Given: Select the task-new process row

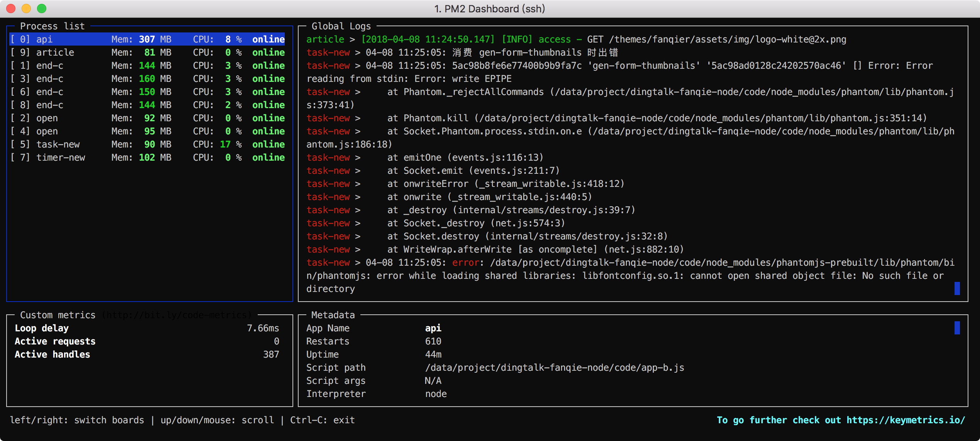Looking at the screenshot, I should pyautogui.click(x=147, y=144).
